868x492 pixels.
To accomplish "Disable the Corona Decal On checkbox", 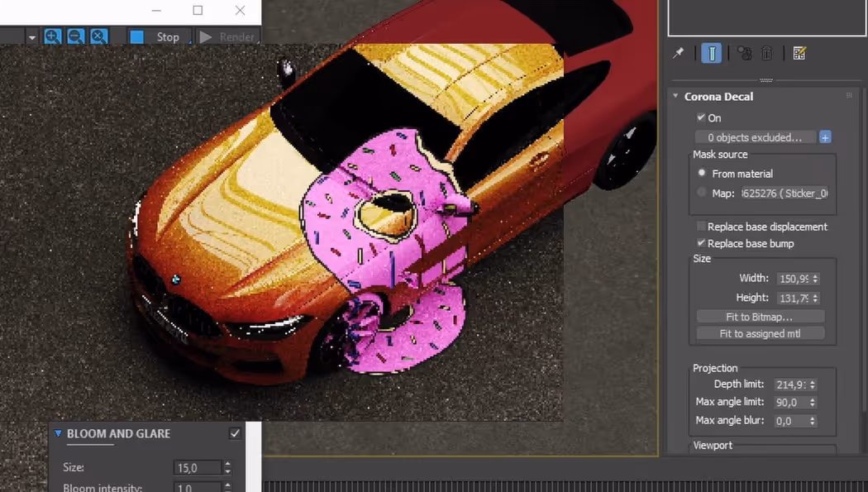I will pos(702,117).
